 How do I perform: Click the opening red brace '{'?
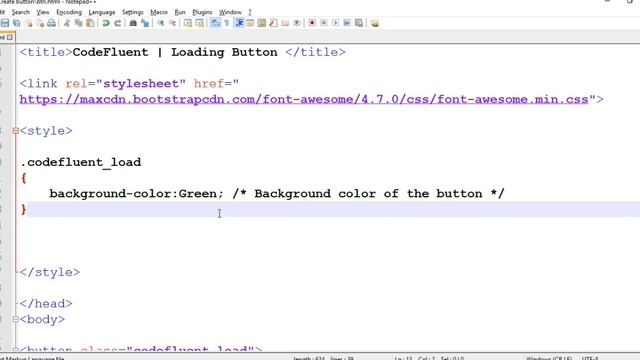(24, 178)
